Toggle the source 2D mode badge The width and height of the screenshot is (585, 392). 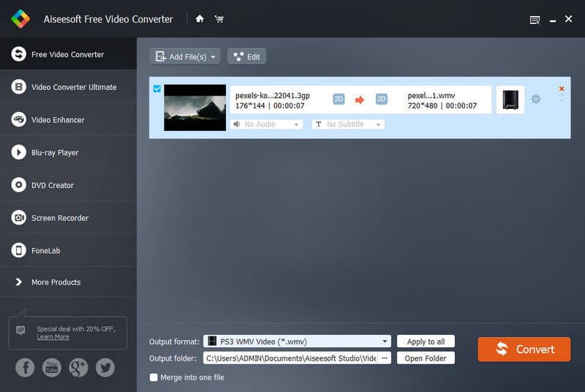coord(339,99)
